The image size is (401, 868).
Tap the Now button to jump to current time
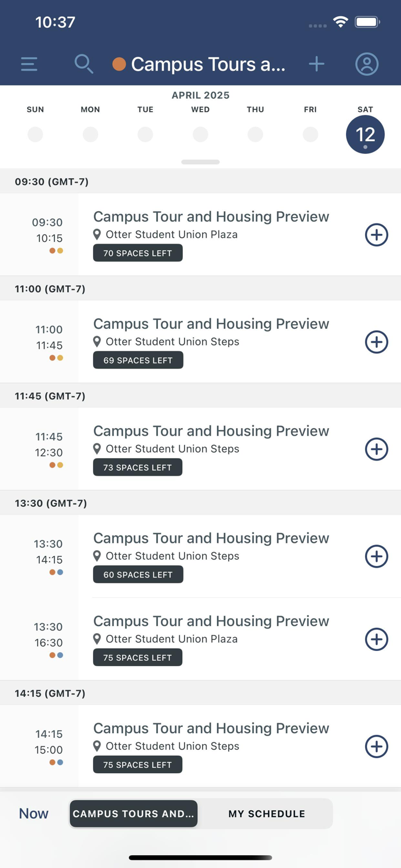pos(33,814)
